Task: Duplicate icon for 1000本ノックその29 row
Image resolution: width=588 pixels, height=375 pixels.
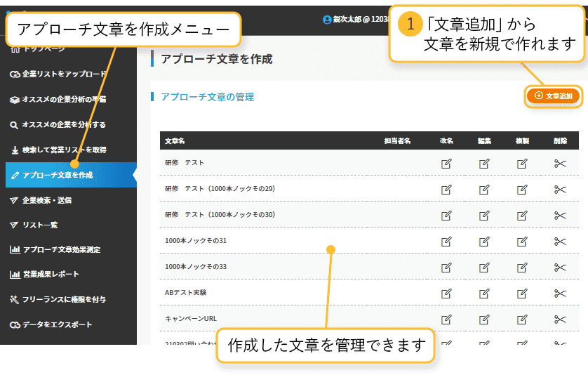Action: [522, 190]
